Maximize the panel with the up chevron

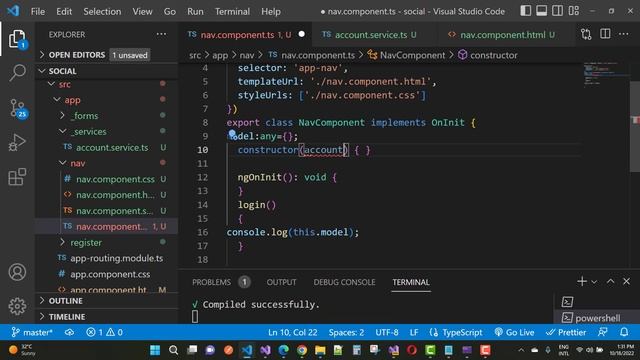coord(611,281)
